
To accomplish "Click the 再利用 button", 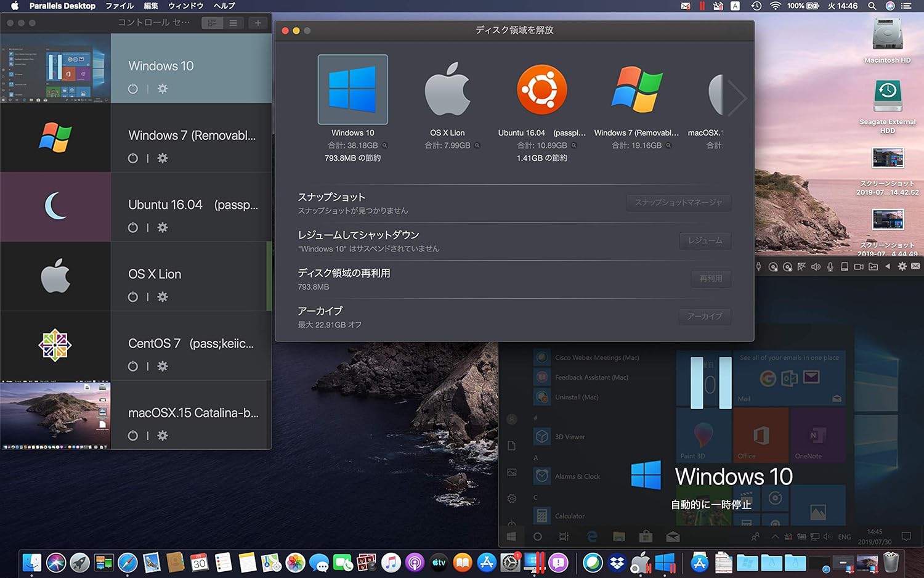I will pyautogui.click(x=710, y=279).
